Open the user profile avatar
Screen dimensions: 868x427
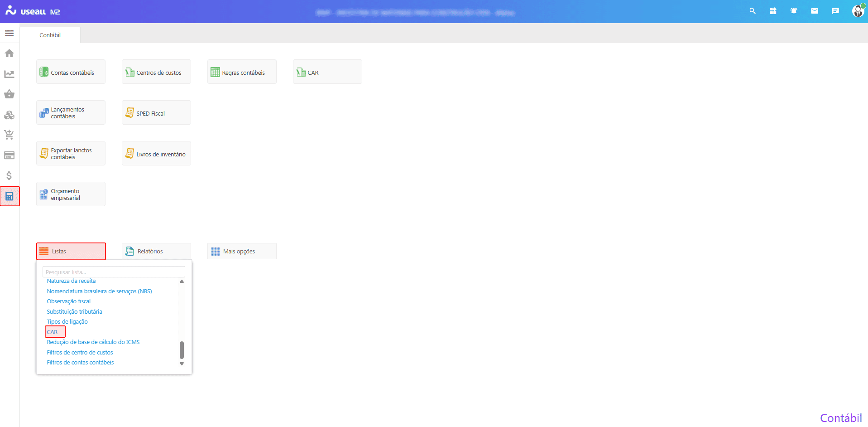click(x=858, y=11)
